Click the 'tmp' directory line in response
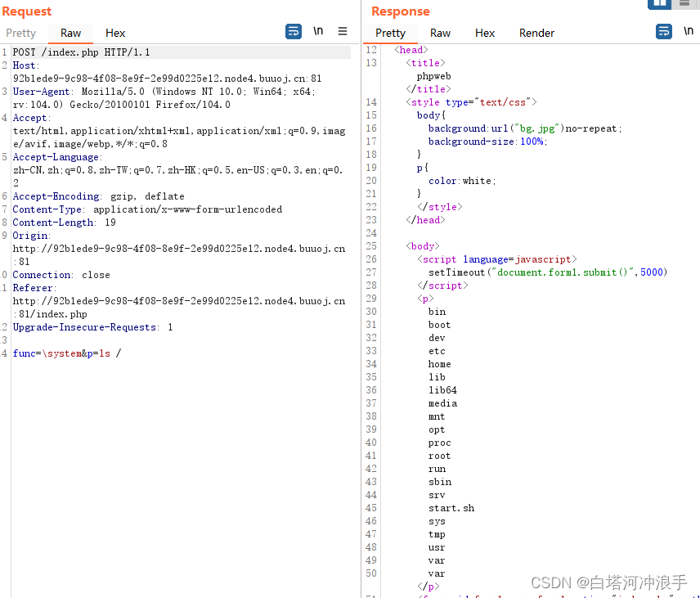The image size is (700, 598). pyautogui.click(x=437, y=534)
